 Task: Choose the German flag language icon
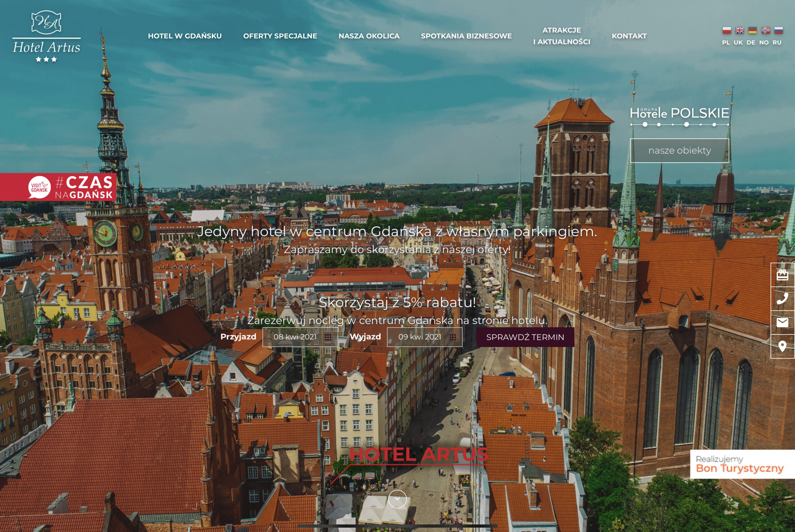pos(752,30)
